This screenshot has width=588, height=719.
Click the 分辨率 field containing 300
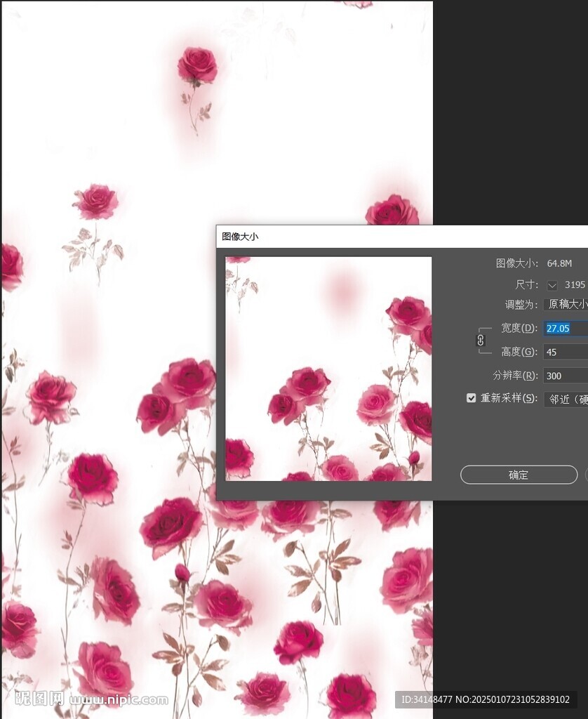pyautogui.click(x=566, y=376)
